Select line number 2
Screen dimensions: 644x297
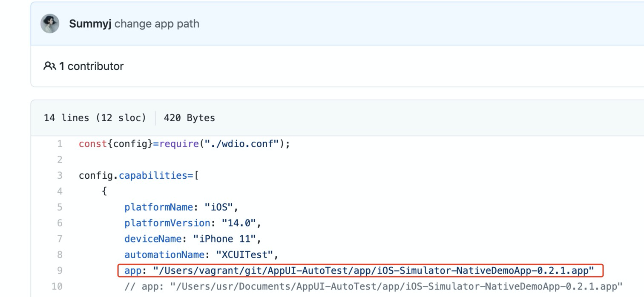[60, 160]
